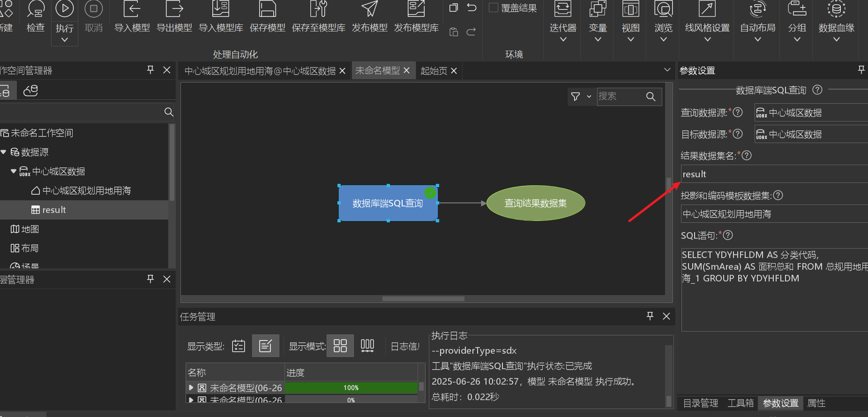Expand 未命名模型 task at 100%
This screenshot has height=417, width=868.
pos(191,387)
